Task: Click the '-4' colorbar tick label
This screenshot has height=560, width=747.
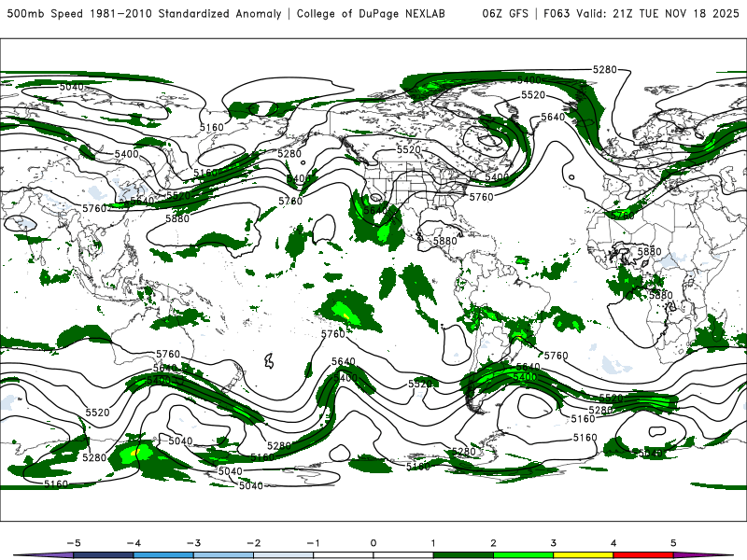Action: pos(134,543)
